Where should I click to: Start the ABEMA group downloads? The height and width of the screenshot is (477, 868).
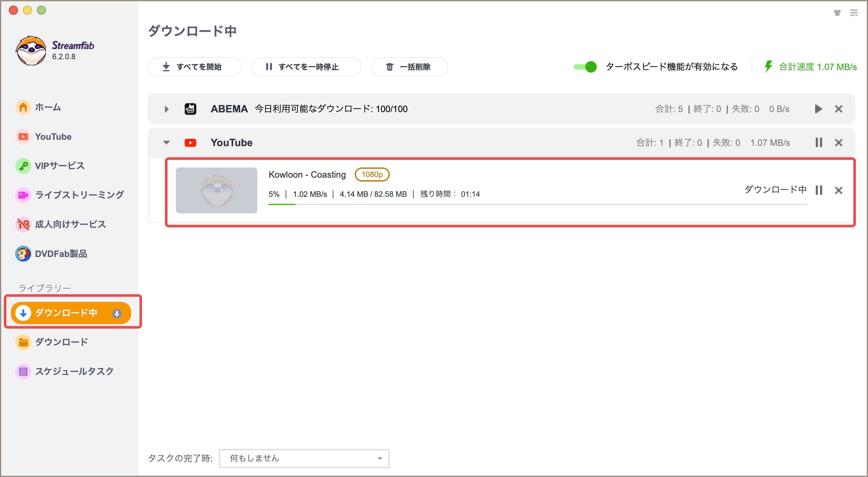818,109
